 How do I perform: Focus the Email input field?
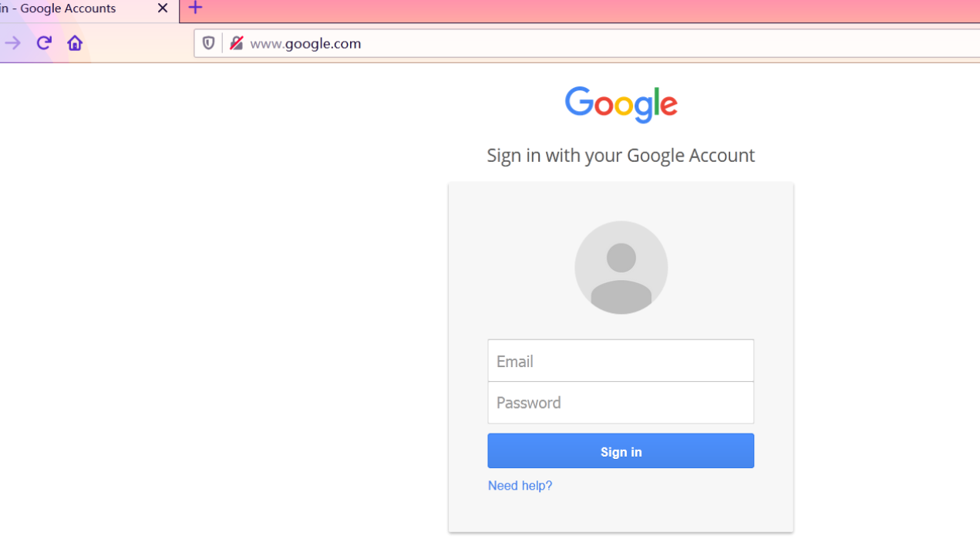[x=621, y=361]
